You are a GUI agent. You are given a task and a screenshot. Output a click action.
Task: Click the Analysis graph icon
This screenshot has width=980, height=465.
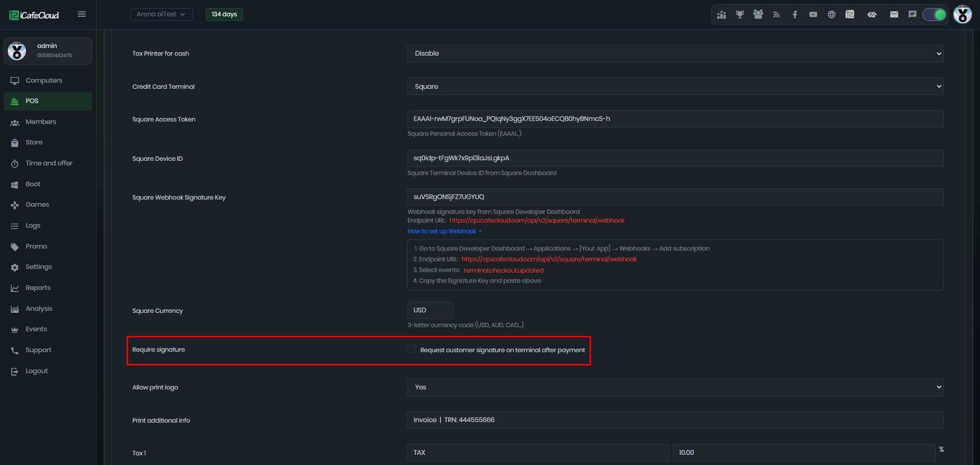15,309
